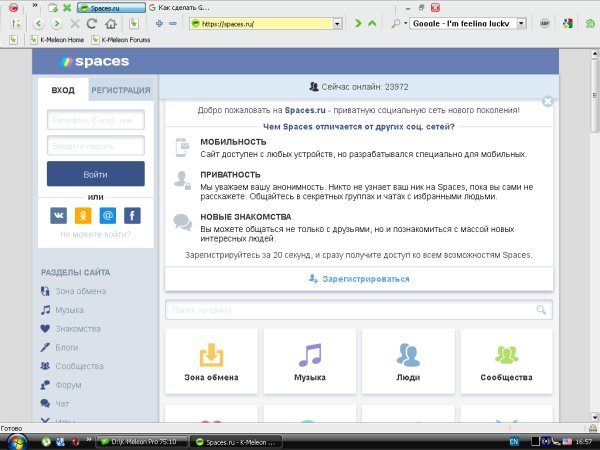Open the K-Meleon Forums bookmark

[121, 39]
